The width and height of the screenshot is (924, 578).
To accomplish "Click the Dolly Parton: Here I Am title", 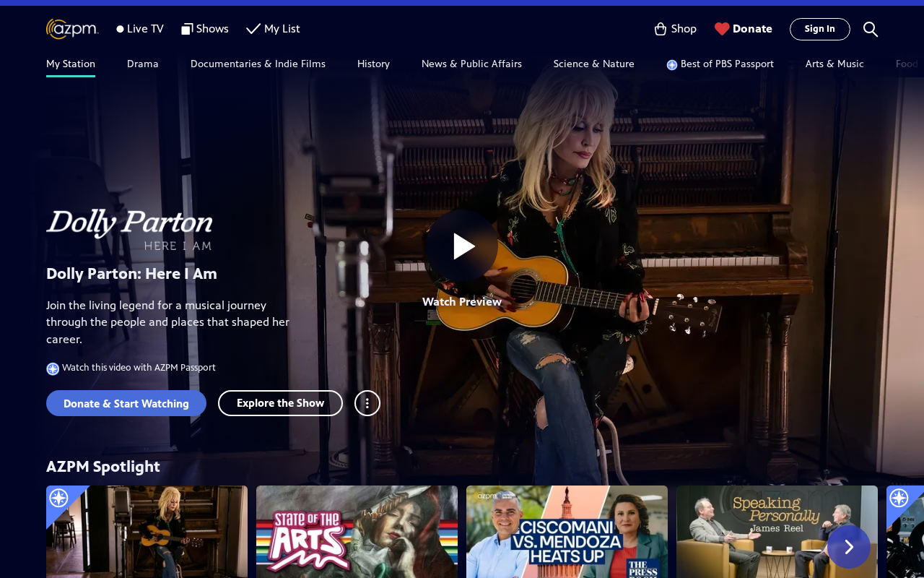I will point(131,274).
